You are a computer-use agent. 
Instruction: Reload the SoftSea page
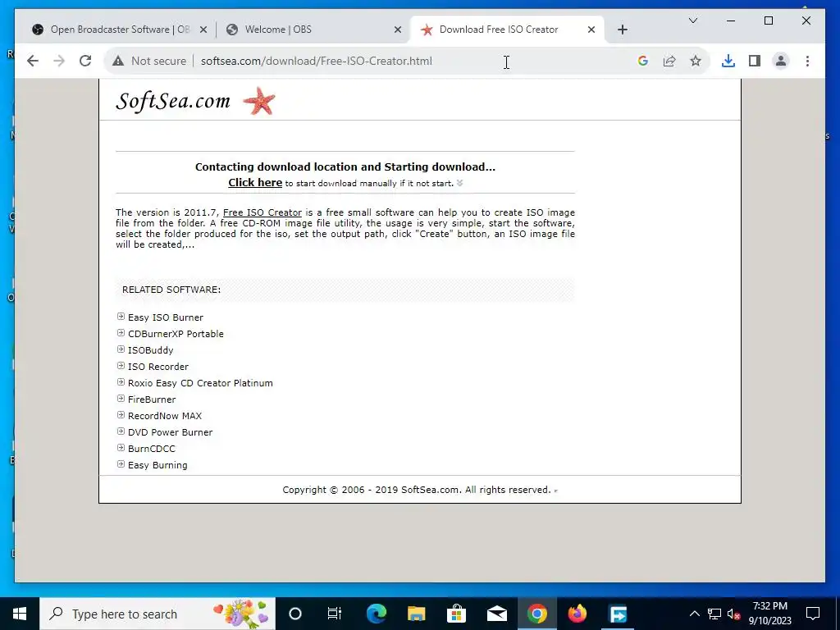(85, 61)
